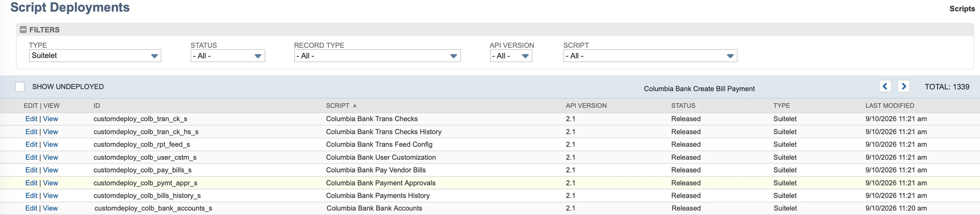Edit Columbia Bank User Customization deployment
Screen dimensions: 980x215
pos(31,157)
